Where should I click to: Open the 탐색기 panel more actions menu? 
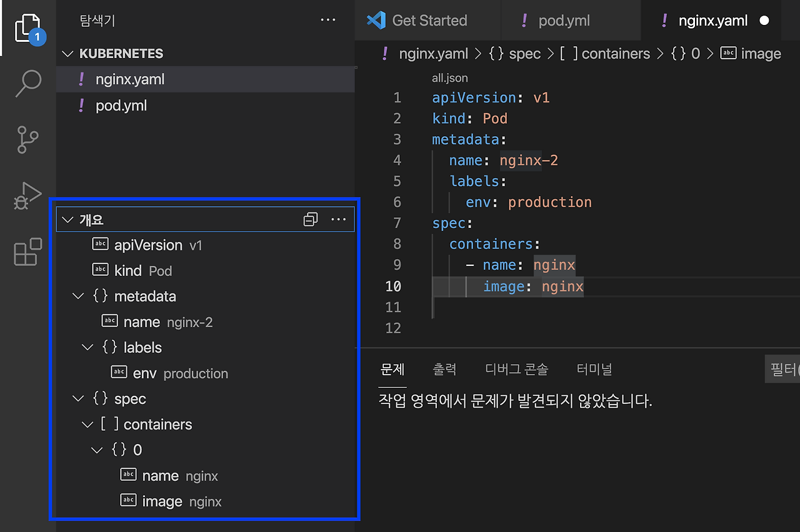tap(328, 20)
